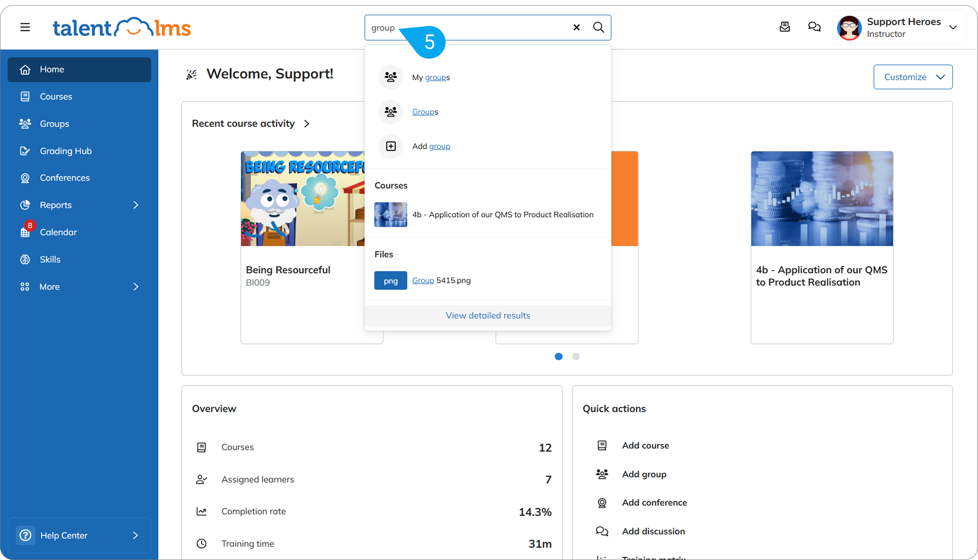This screenshot has width=978, height=560.
Task: Click the Skills brain icon
Action: (25, 259)
